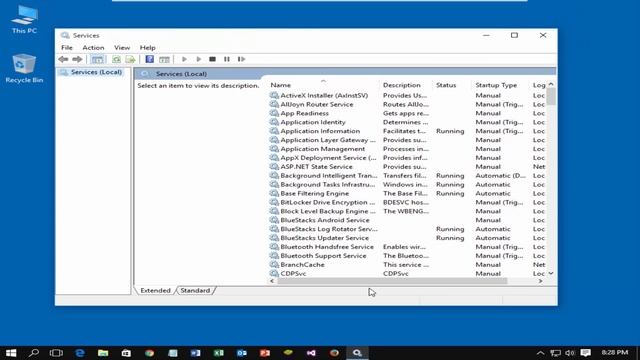
Task: Switch to the Standard tab
Action: click(x=195, y=290)
